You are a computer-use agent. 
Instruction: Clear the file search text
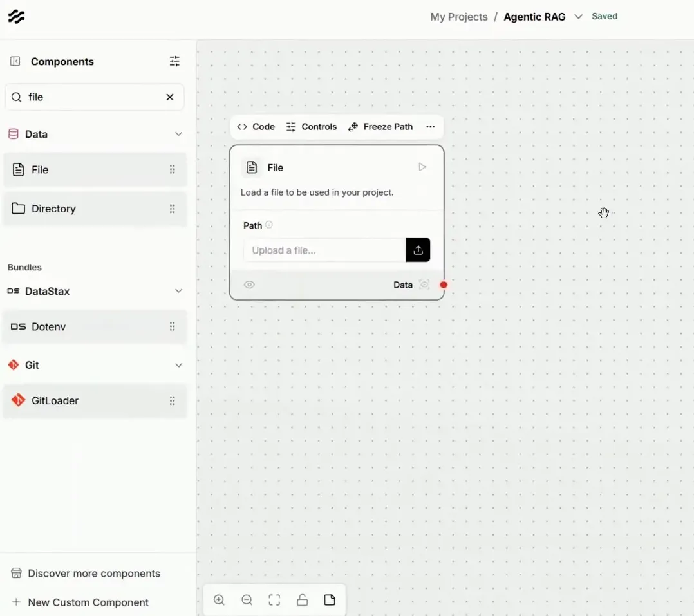click(x=170, y=97)
